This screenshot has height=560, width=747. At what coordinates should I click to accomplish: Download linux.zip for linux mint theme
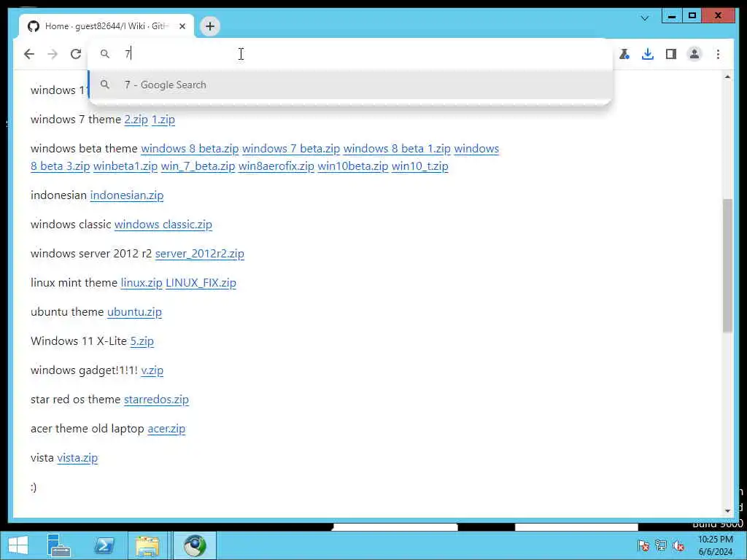tap(142, 283)
